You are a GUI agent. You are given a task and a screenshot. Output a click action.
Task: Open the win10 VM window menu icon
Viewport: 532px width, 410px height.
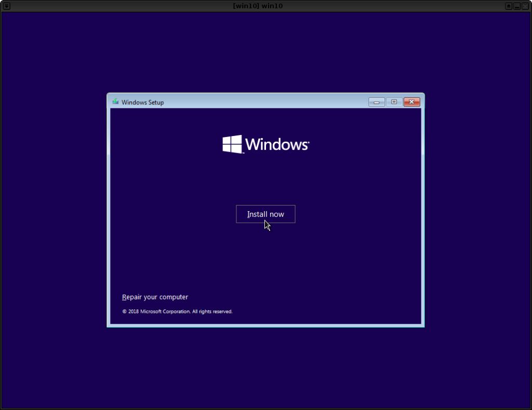coord(6,6)
